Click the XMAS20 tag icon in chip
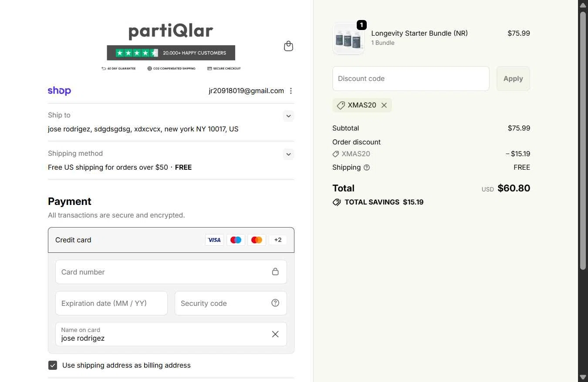 coord(341,105)
